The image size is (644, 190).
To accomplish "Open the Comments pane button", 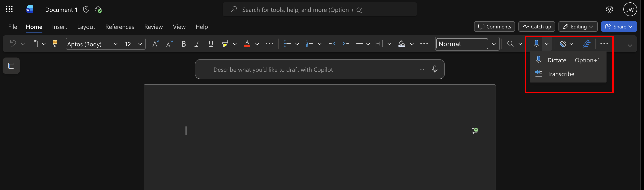I will 494,26.
